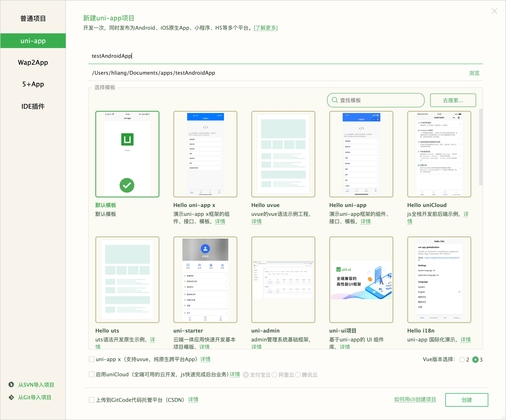
Task: Select the 腾讯云 radio button
Action: click(298, 375)
